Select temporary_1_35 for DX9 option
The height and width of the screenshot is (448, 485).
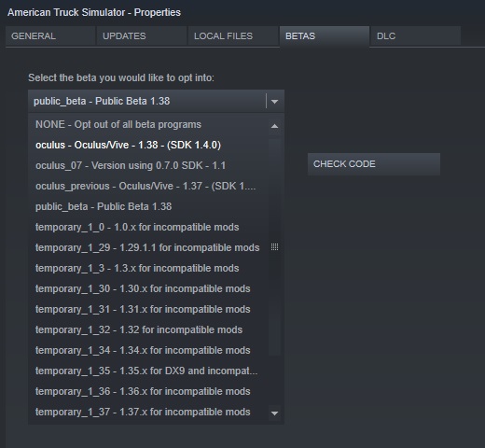pos(148,371)
